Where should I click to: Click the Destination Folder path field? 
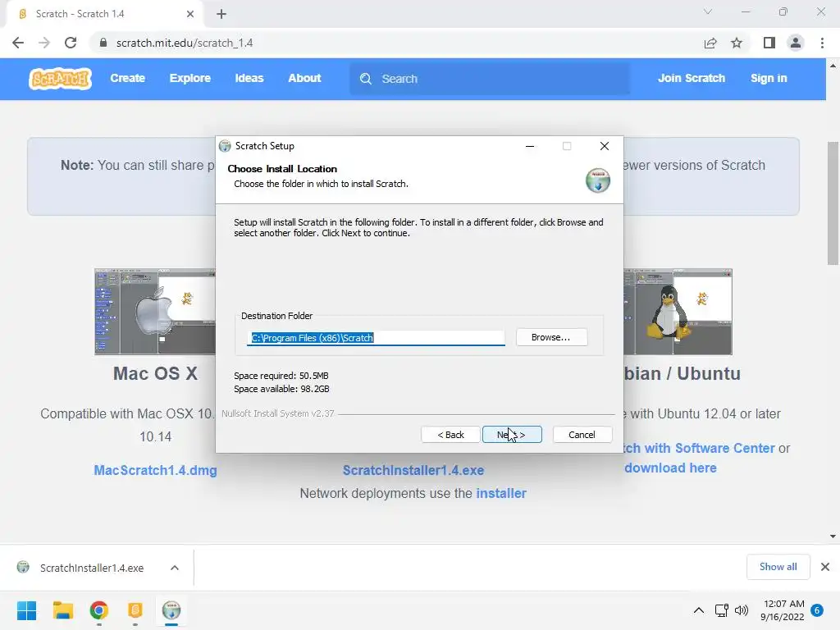(376, 338)
